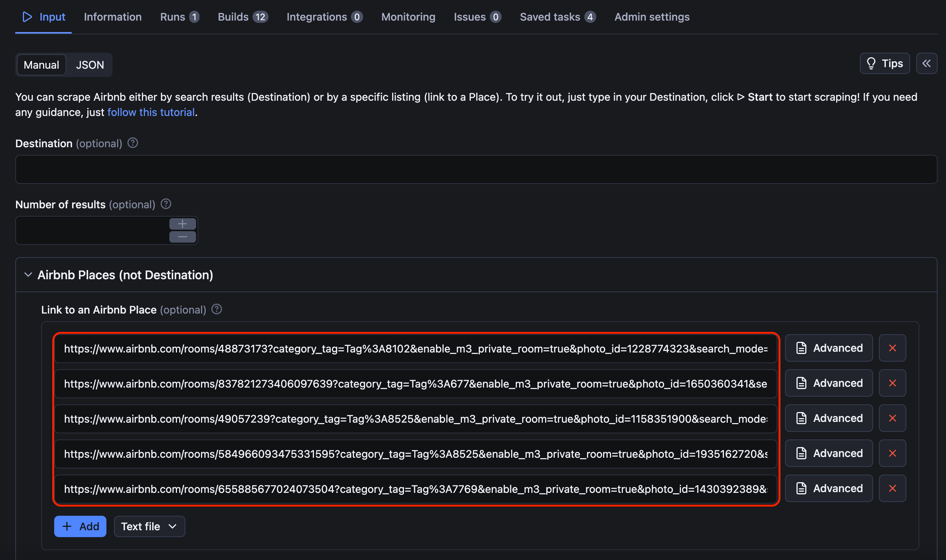Increase number of results with plus stepper
The image size is (946, 560).
(x=182, y=224)
